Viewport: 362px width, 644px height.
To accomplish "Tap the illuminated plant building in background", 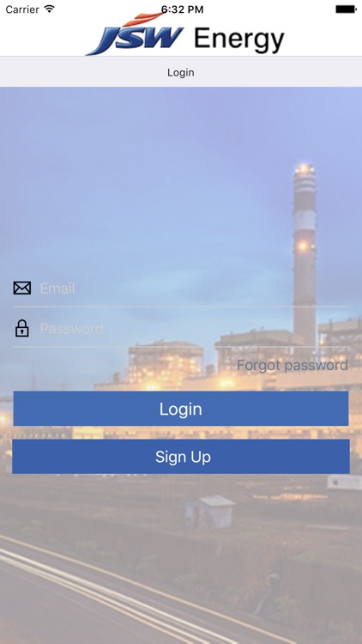I will click(166, 363).
